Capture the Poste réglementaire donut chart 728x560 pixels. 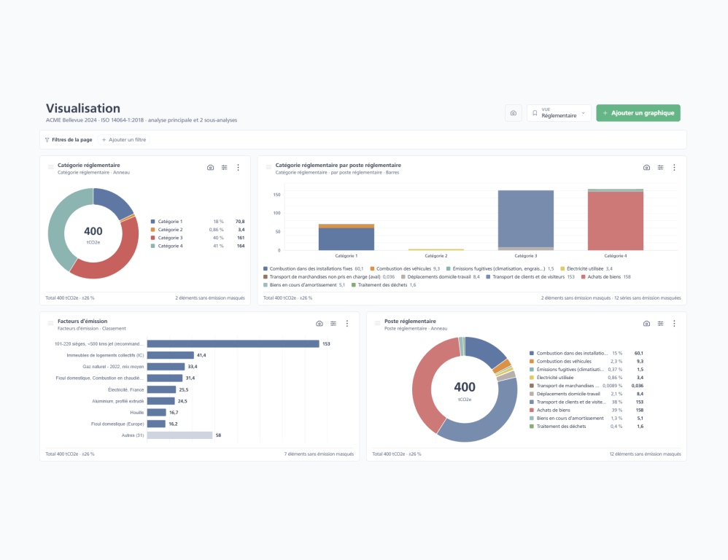point(646,323)
